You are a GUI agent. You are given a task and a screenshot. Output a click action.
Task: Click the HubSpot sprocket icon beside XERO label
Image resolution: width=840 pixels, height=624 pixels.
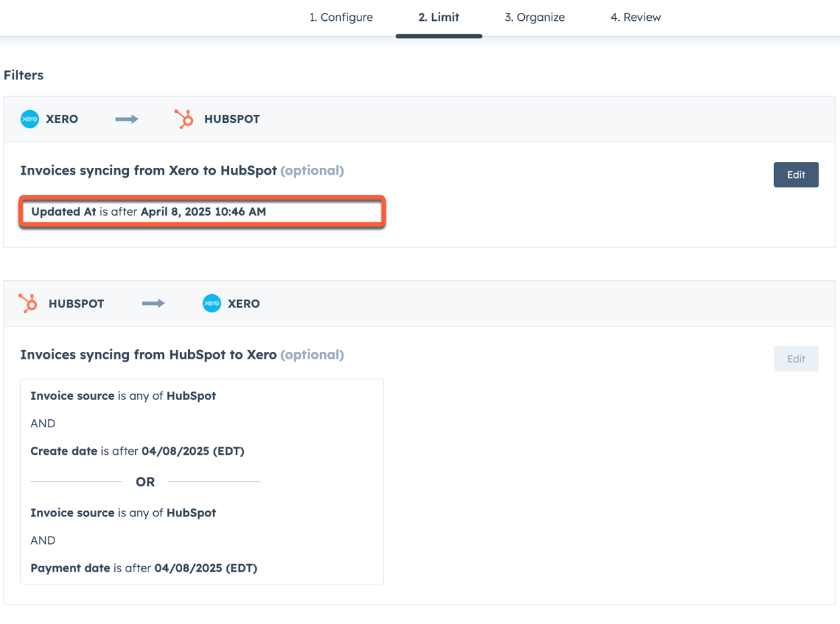tap(183, 118)
